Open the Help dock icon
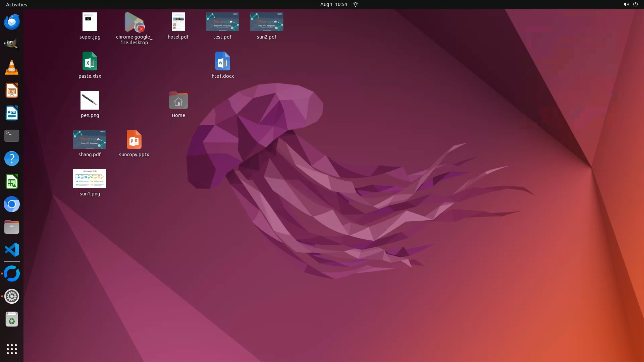 pos(12,159)
